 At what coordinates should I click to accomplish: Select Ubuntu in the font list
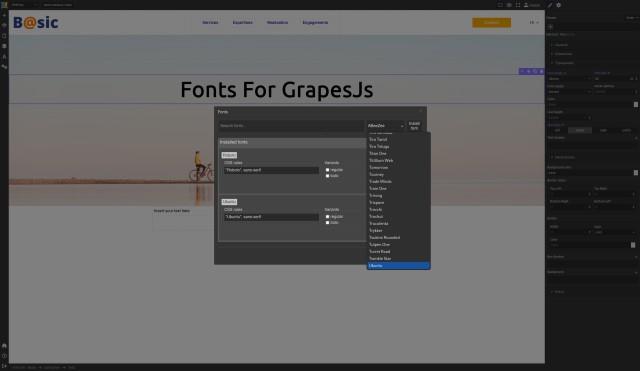pyautogui.click(x=398, y=266)
